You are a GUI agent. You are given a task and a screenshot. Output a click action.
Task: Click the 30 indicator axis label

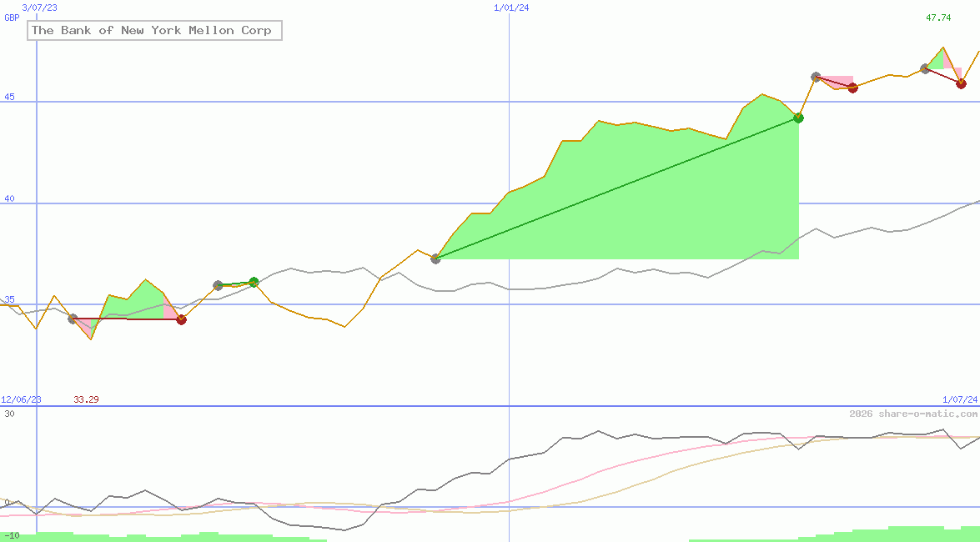point(9,414)
